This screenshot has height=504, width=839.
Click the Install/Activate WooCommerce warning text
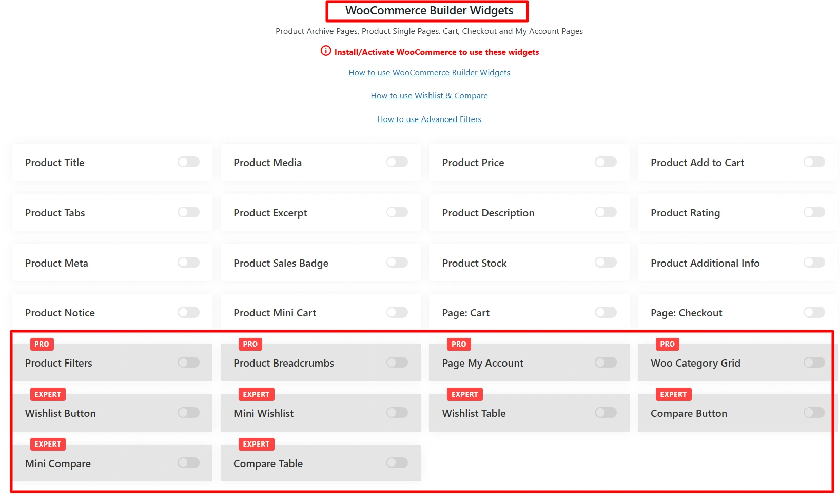(x=437, y=52)
